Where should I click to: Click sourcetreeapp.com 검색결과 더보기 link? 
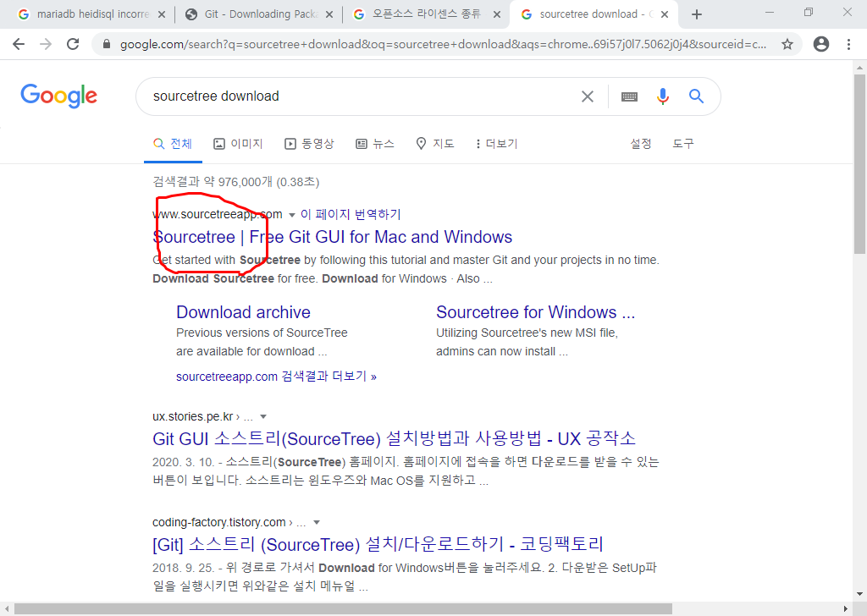click(277, 377)
